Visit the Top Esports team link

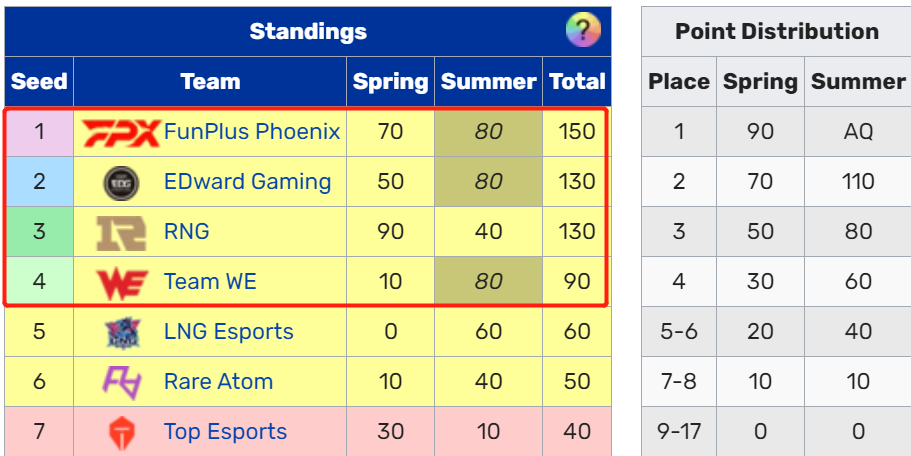point(225,432)
